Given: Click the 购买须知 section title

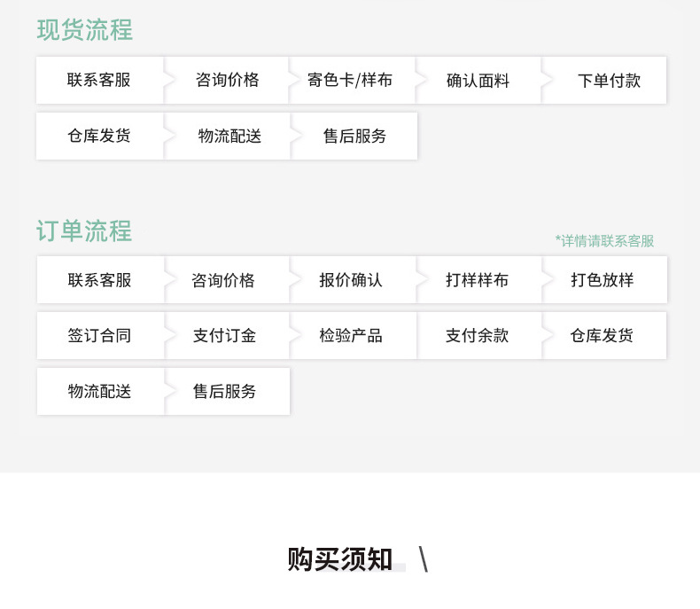Looking at the screenshot, I should pyautogui.click(x=340, y=559).
